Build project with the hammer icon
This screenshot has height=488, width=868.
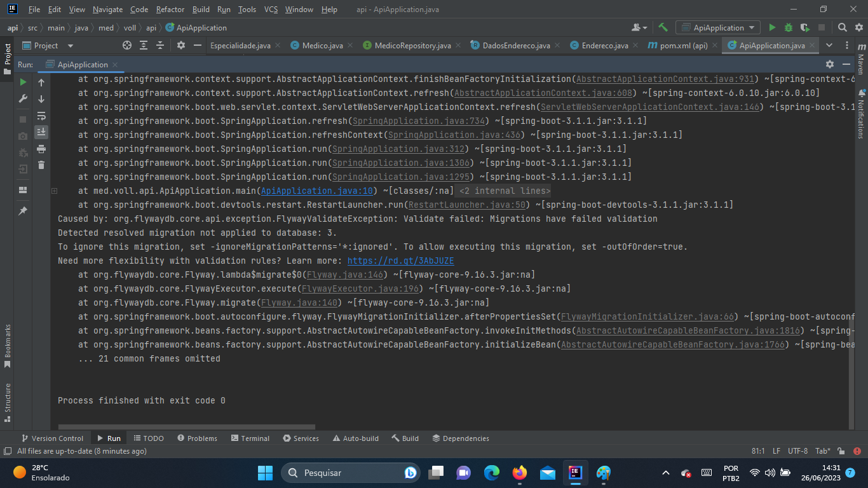pyautogui.click(x=663, y=27)
